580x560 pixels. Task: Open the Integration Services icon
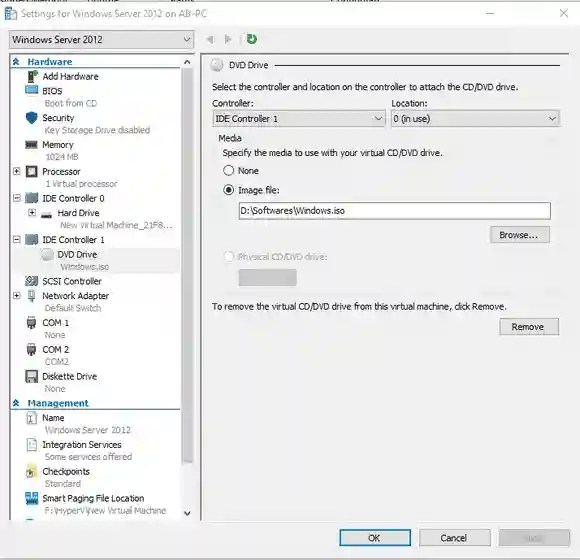tap(31, 445)
